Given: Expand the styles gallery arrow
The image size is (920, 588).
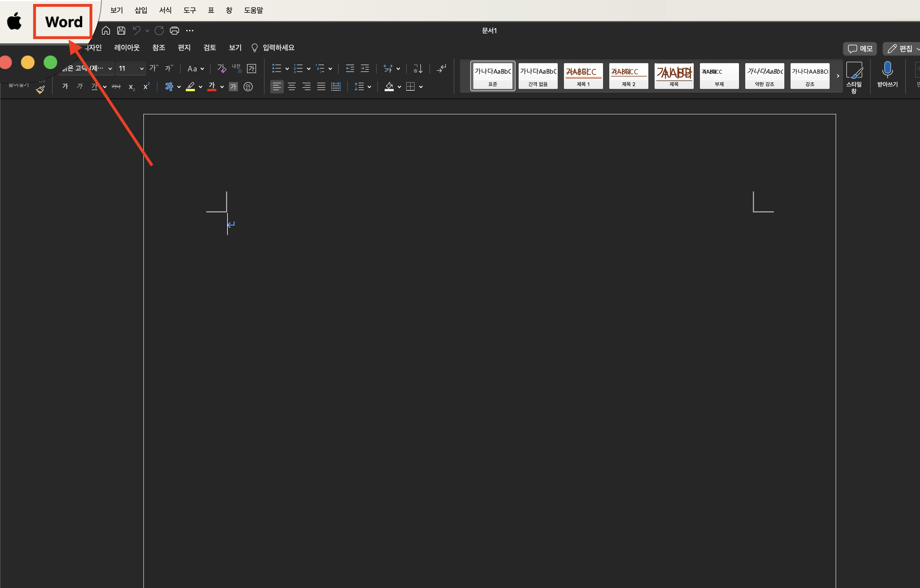Looking at the screenshot, I should click(x=838, y=76).
